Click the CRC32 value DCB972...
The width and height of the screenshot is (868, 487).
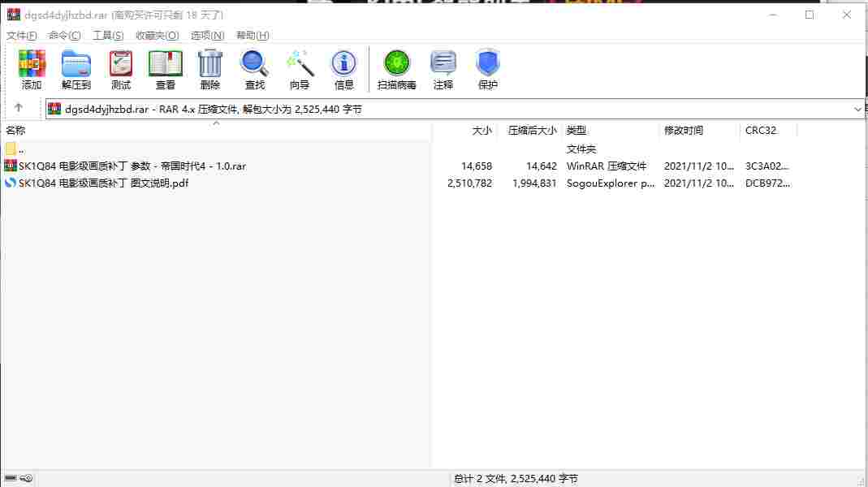coord(767,183)
